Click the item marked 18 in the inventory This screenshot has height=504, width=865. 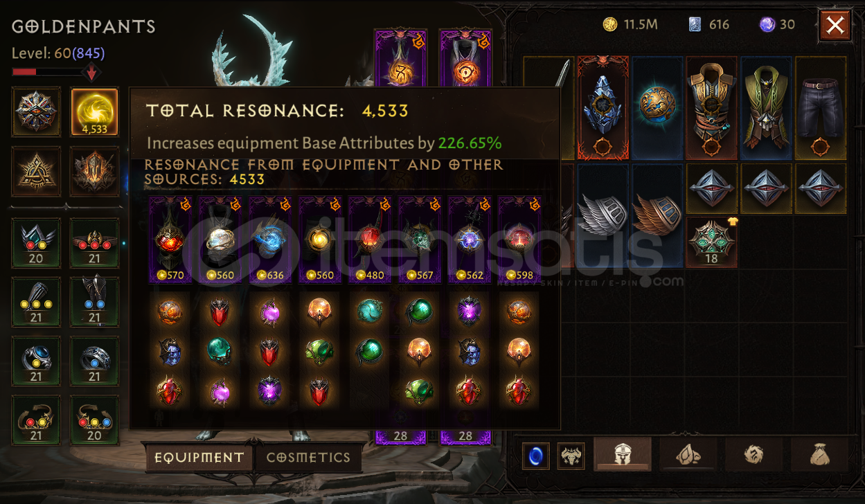pos(711,242)
